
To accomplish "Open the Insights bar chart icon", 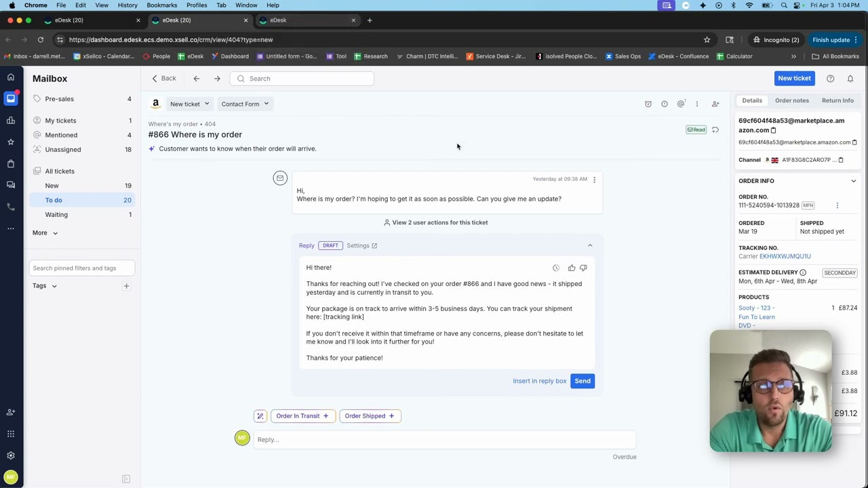I will tap(10, 121).
